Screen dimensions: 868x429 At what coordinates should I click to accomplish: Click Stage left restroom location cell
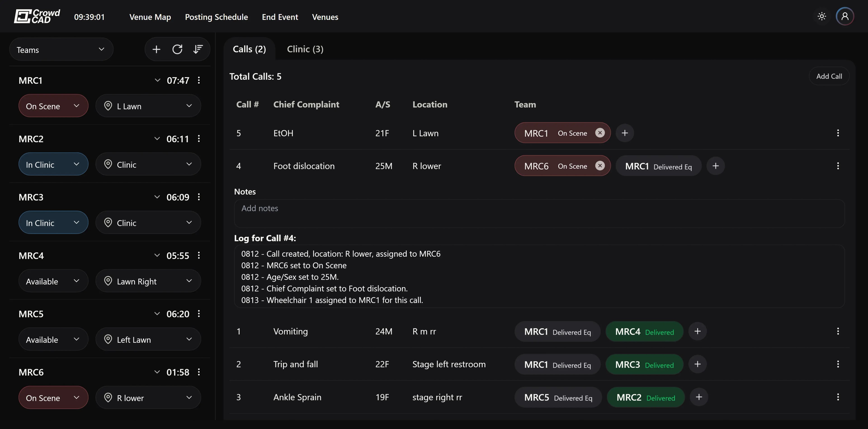coord(449,364)
